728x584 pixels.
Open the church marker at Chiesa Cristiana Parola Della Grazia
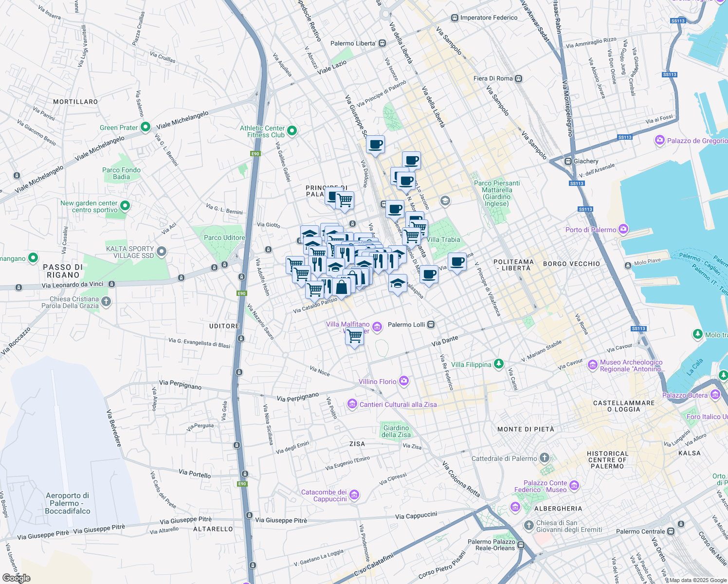click(x=106, y=302)
